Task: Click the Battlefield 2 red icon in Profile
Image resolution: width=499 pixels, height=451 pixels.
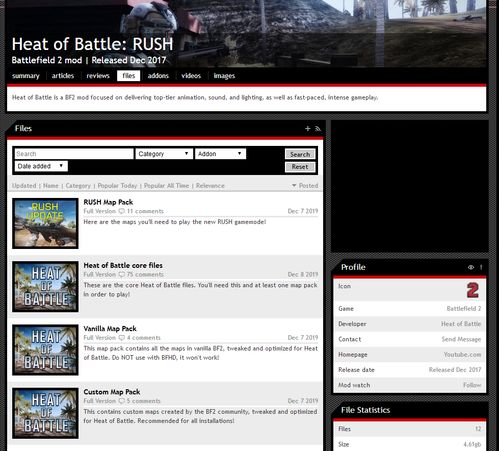Action: 473,290
